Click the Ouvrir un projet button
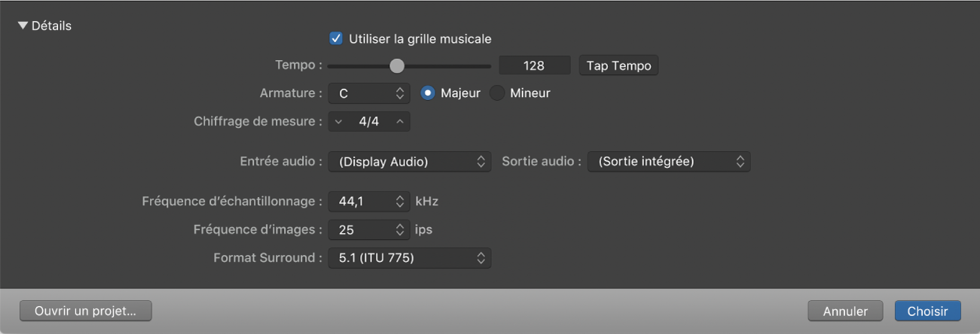The width and height of the screenshot is (980, 334). tap(86, 311)
